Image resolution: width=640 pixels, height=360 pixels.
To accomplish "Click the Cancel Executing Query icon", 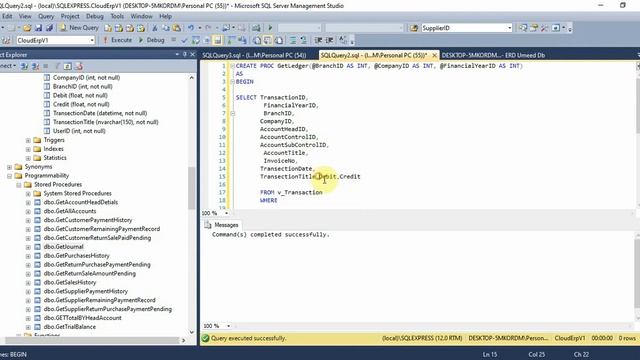I will (x=173, y=40).
